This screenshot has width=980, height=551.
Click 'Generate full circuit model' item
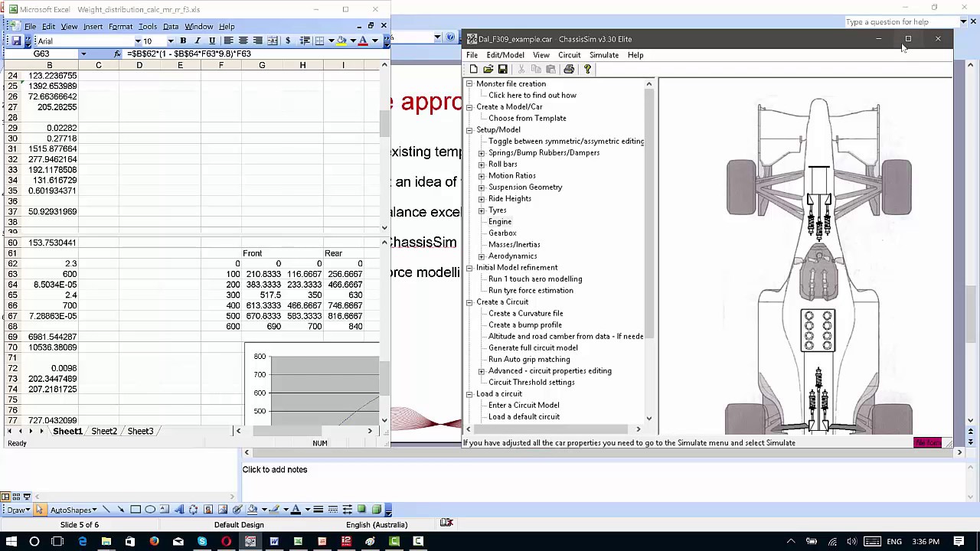(533, 348)
